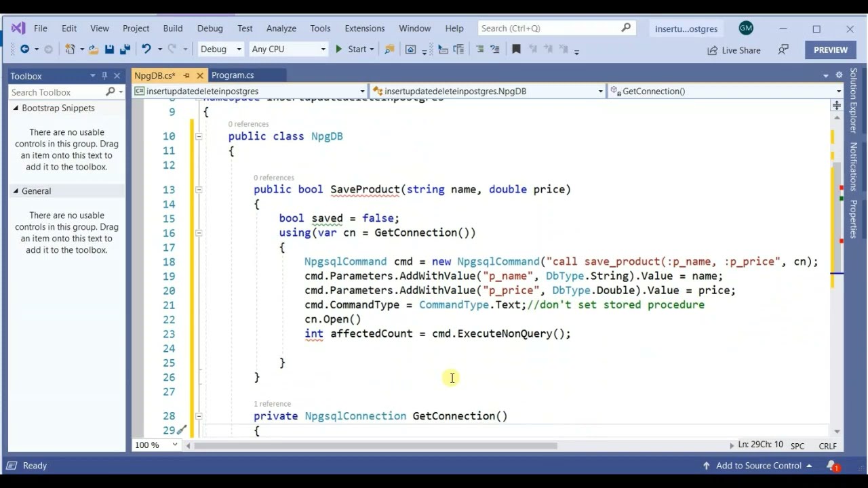Click the CRLF line ending indicator
This screenshot has width=868, height=488.
827,445
